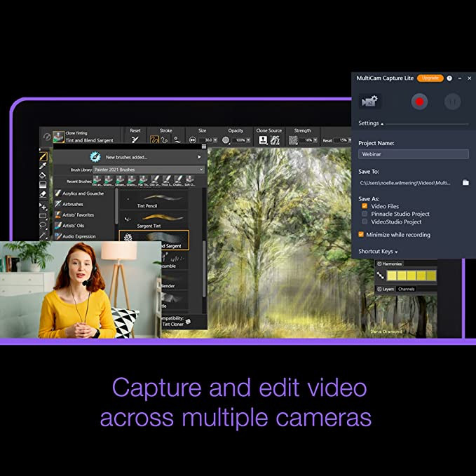This screenshot has width=476, height=476.
Task: Click the orange Upgrade button
Action: [x=430, y=78]
